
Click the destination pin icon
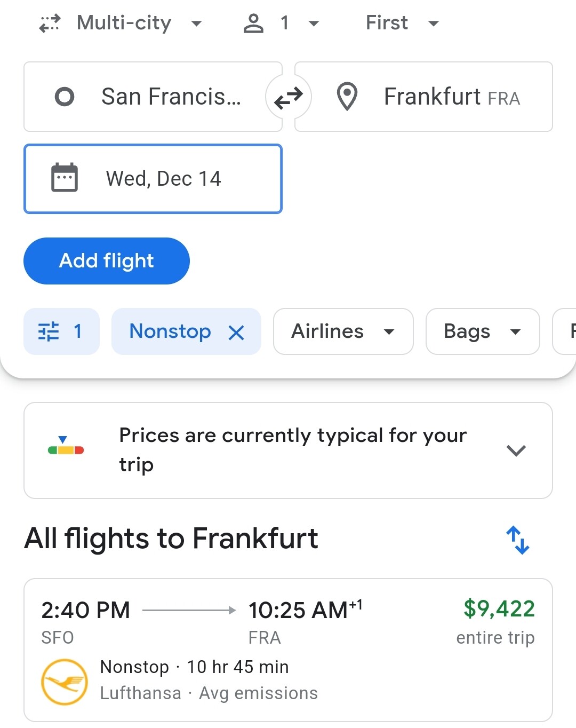coord(347,97)
